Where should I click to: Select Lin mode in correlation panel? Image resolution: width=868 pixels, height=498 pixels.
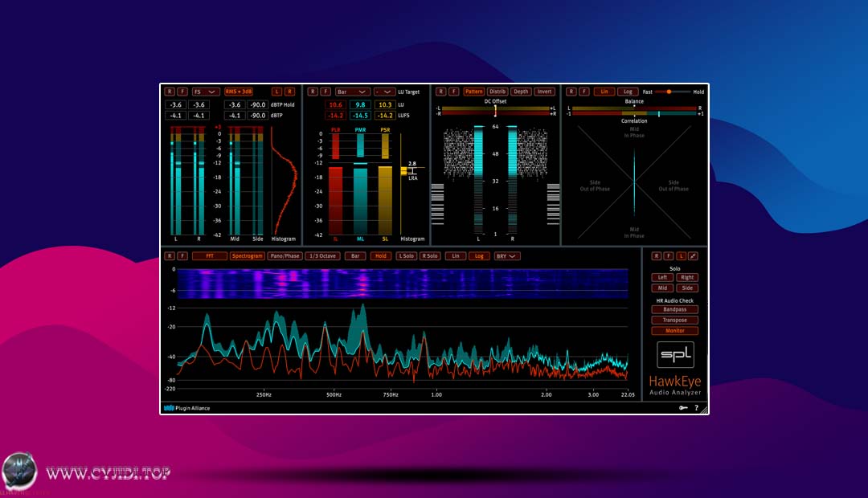tap(604, 92)
